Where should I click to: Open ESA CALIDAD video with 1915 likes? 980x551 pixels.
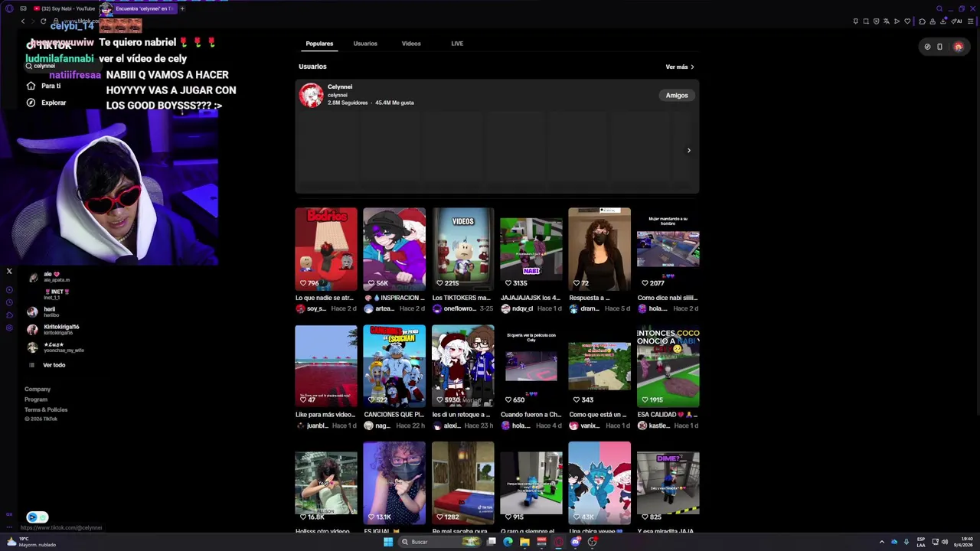click(668, 366)
